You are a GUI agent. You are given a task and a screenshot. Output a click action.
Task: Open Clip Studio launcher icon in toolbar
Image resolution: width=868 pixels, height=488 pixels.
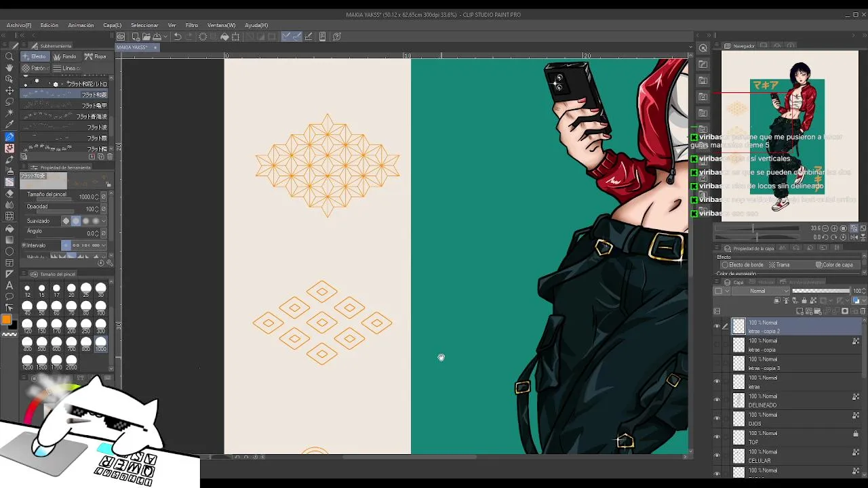[x=121, y=37]
